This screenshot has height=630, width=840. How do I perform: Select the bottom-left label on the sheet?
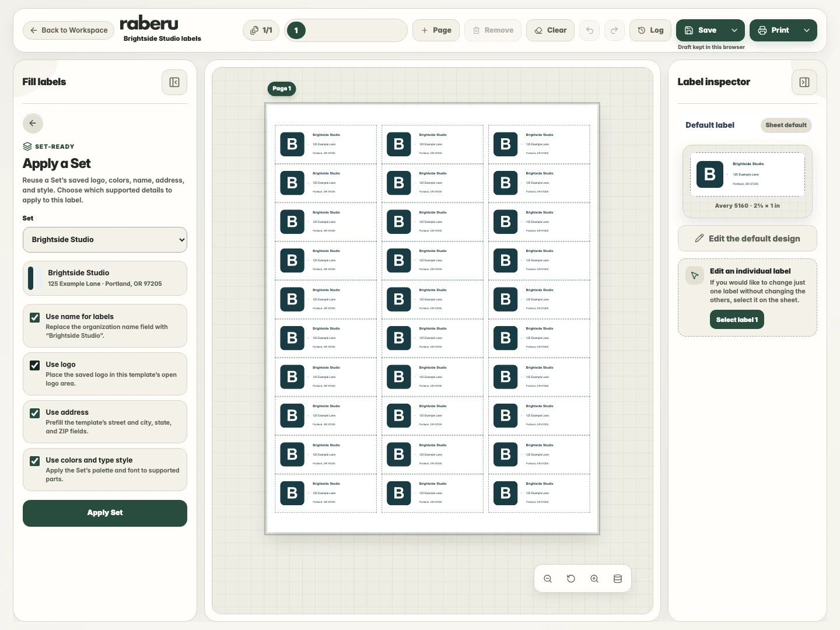(326, 493)
